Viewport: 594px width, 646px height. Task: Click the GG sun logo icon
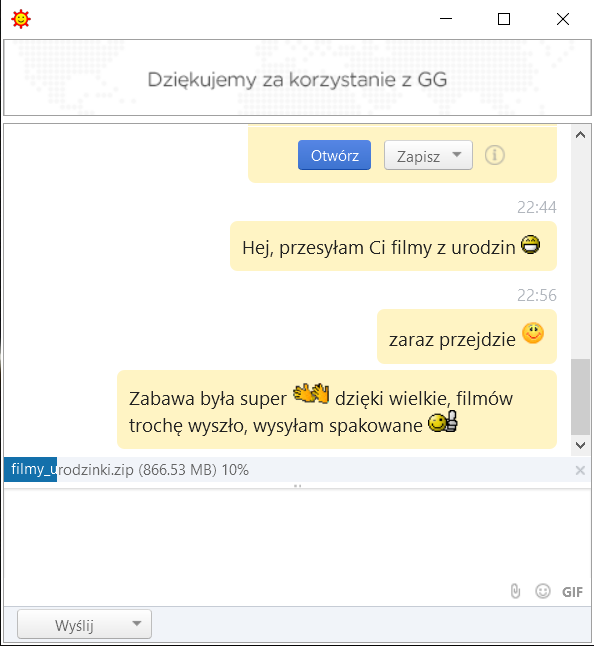coord(21,19)
